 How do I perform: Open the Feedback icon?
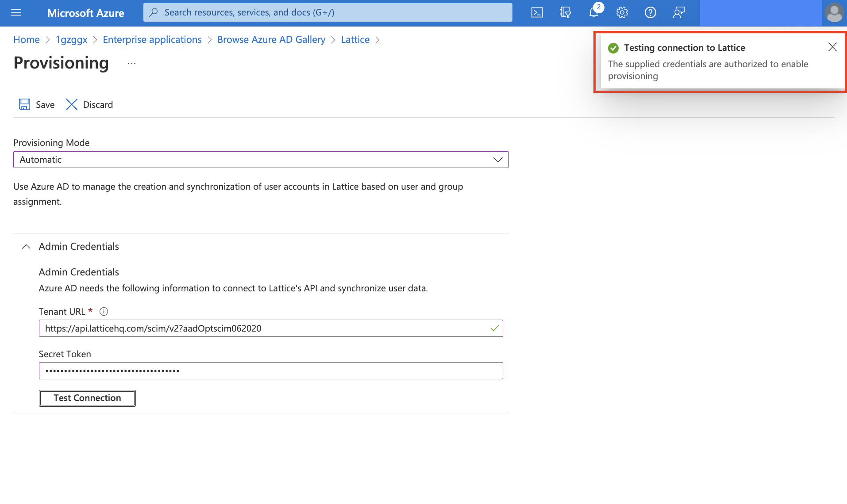pyautogui.click(x=679, y=13)
